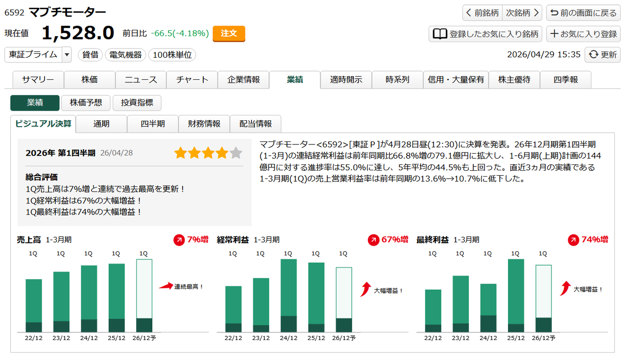Click the 貸借 tag

pyautogui.click(x=90, y=55)
